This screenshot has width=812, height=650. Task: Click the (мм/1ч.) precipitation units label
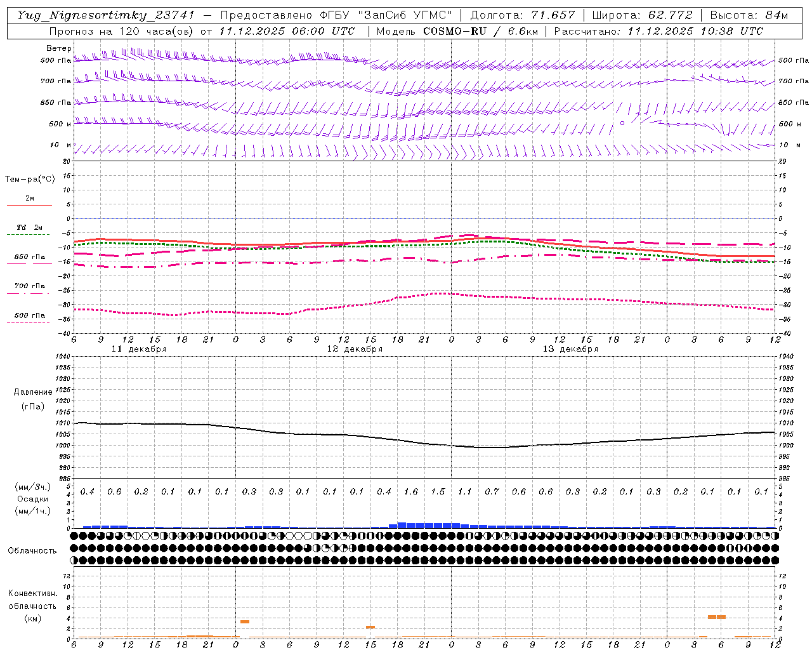pos(32,511)
